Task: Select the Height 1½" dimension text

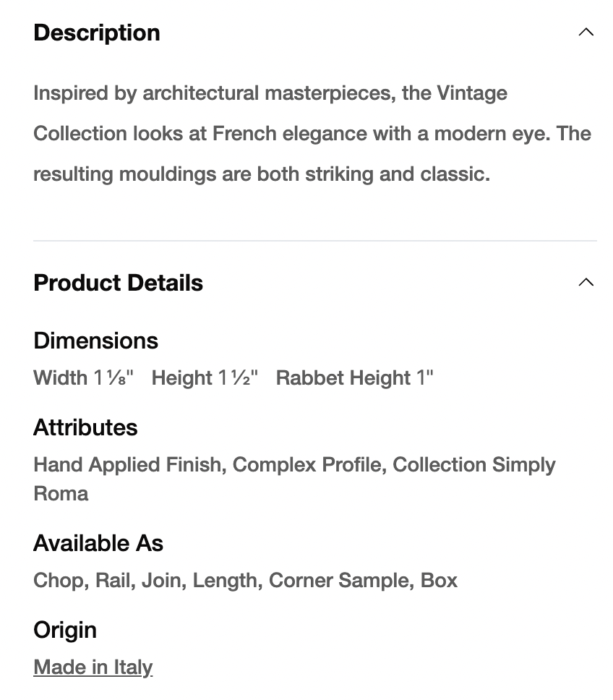Action: tap(204, 377)
